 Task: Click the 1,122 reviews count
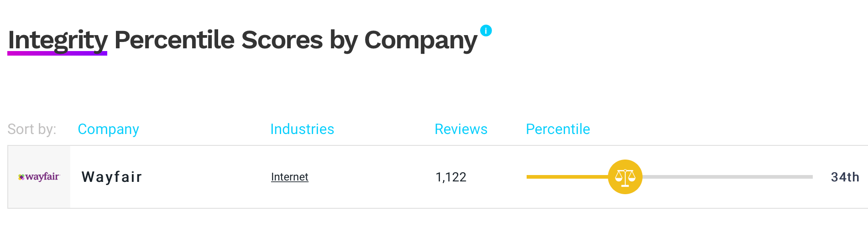pyautogui.click(x=451, y=177)
